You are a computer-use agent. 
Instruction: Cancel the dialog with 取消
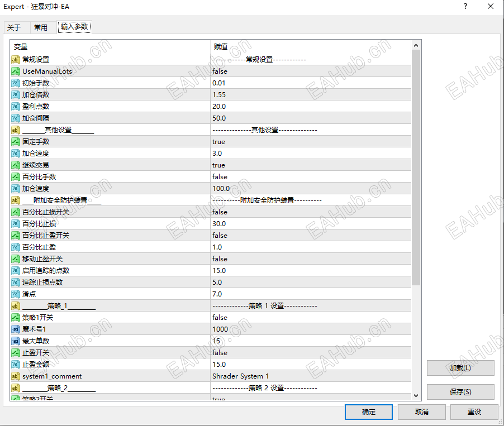pyautogui.click(x=422, y=412)
